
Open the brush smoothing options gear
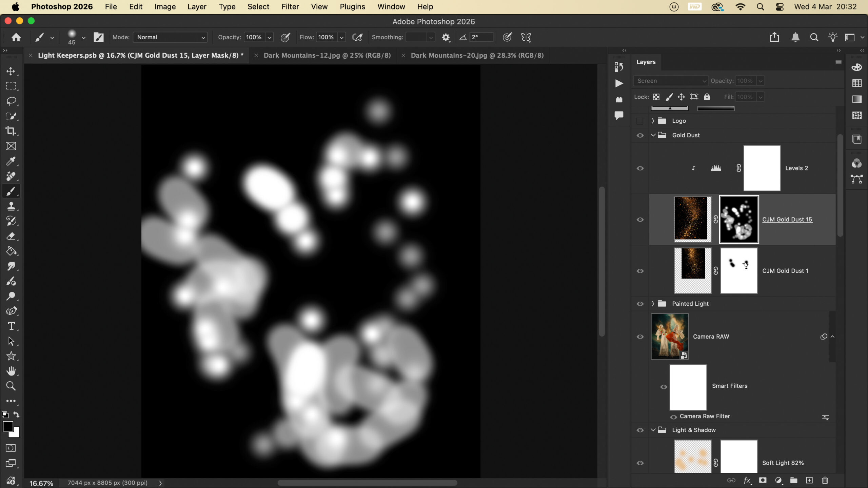pos(446,37)
